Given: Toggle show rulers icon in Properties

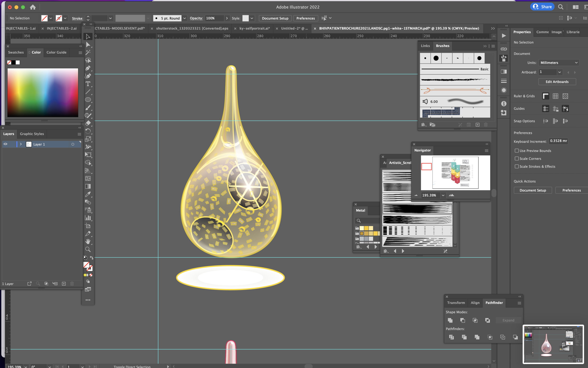Looking at the screenshot, I should (546, 96).
